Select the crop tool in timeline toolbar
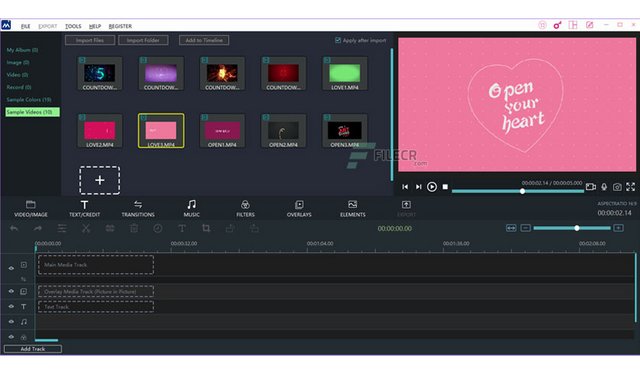 pyautogui.click(x=206, y=228)
